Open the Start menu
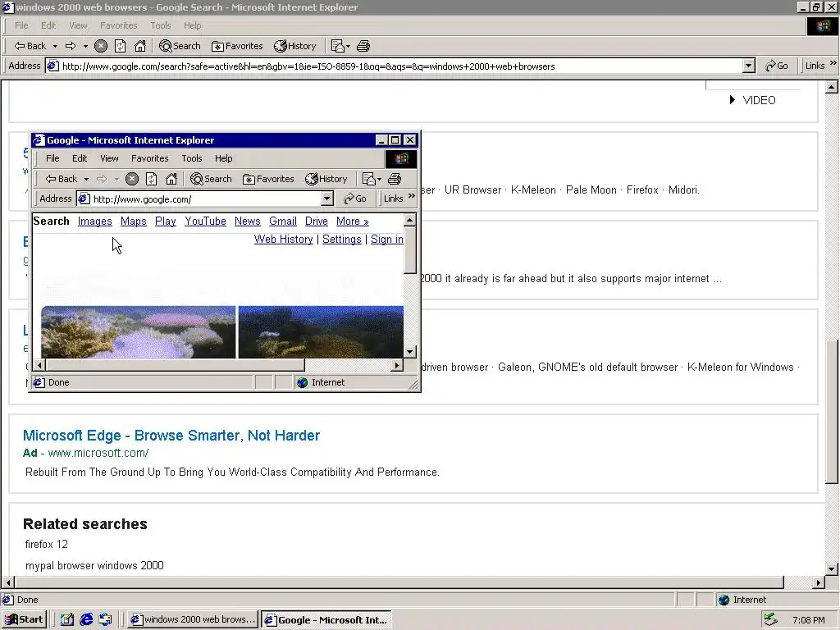Screen dimensions: 840x630 (x=24, y=620)
